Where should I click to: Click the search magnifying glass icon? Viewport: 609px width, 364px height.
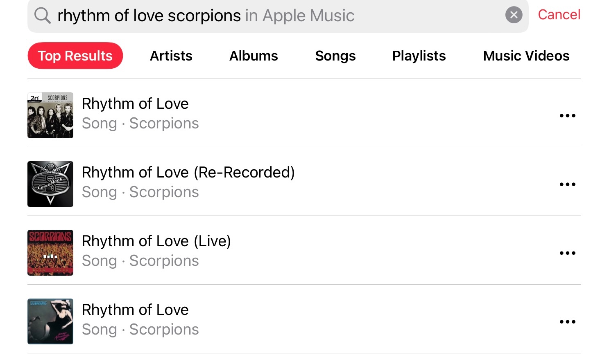(42, 16)
